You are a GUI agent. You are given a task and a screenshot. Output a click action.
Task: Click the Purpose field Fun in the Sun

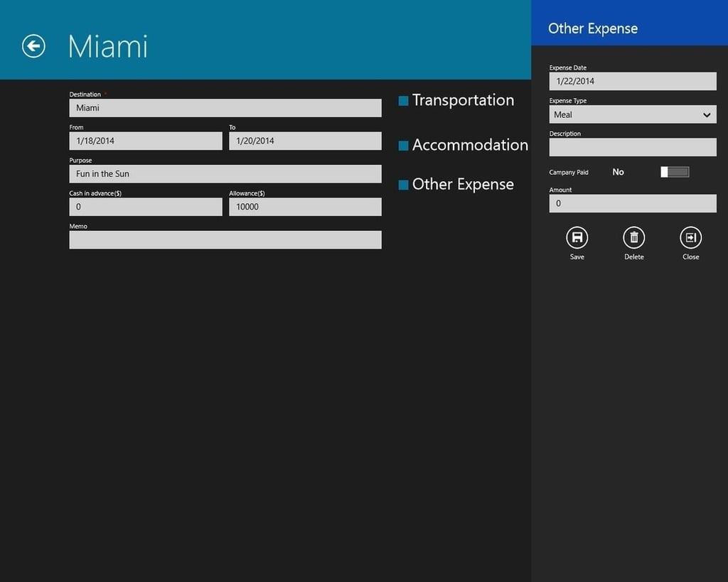225,173
